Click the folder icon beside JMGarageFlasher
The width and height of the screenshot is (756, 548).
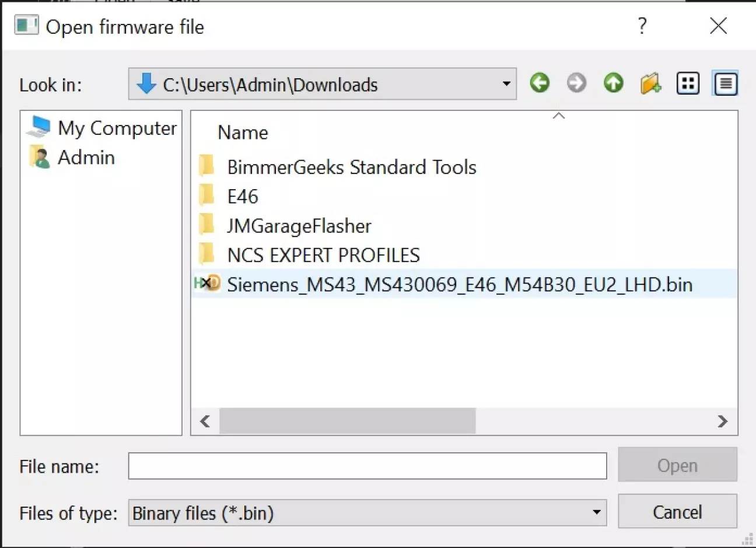click(206, 224)
